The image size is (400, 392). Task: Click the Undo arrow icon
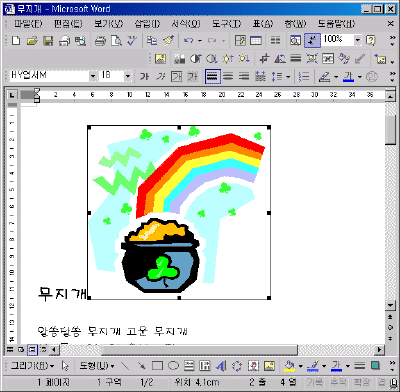[x=189, y=41]
